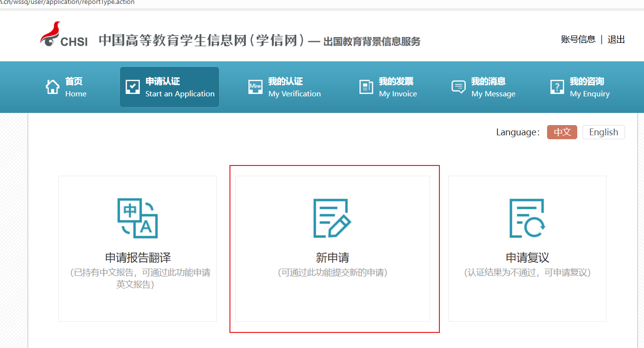
Task: Click the report translation 中/A icon
Action: pos(137,218)
